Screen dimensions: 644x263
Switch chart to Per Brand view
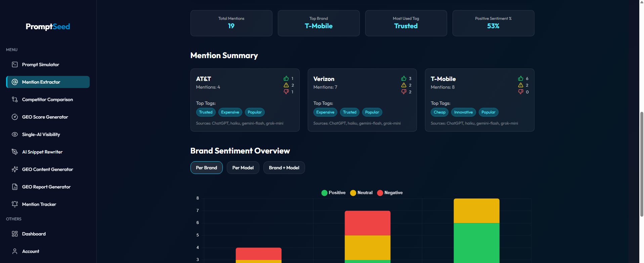pyautogui.click(x=206, y=168)
